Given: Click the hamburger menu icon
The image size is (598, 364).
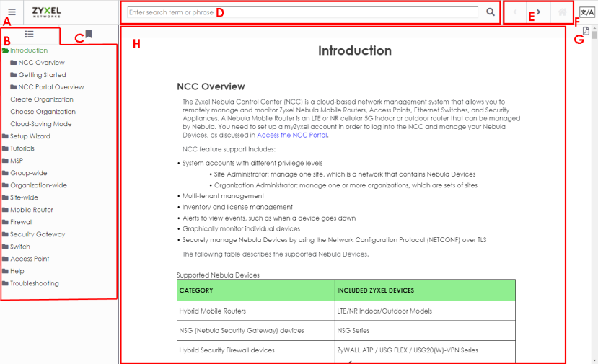Looking at the screenshot, I should pos(12,12).
